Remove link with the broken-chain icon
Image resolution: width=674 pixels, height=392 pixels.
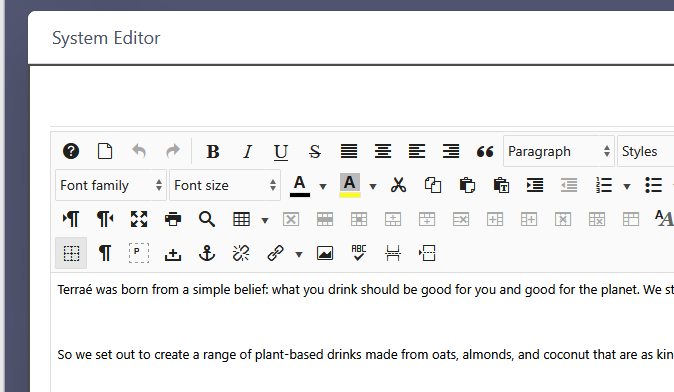241,254
